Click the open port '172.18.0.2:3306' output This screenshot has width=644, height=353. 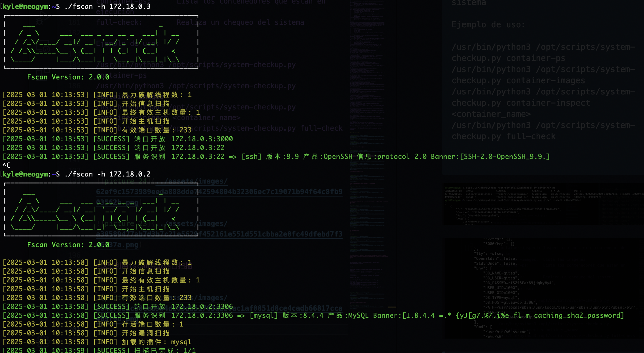point(202,307)
